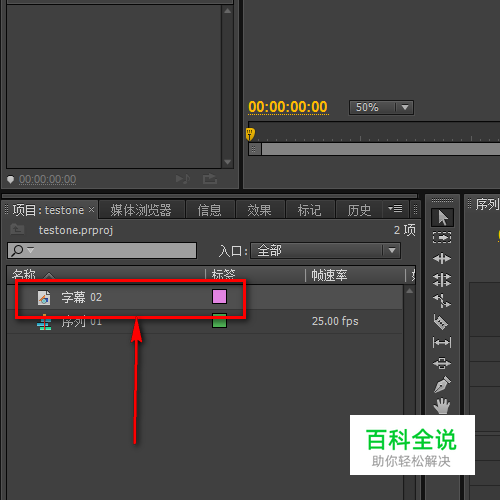The image size is (500, 500).
Task: Click the 序列 01 sequence icon
Action: pos(44,322)
